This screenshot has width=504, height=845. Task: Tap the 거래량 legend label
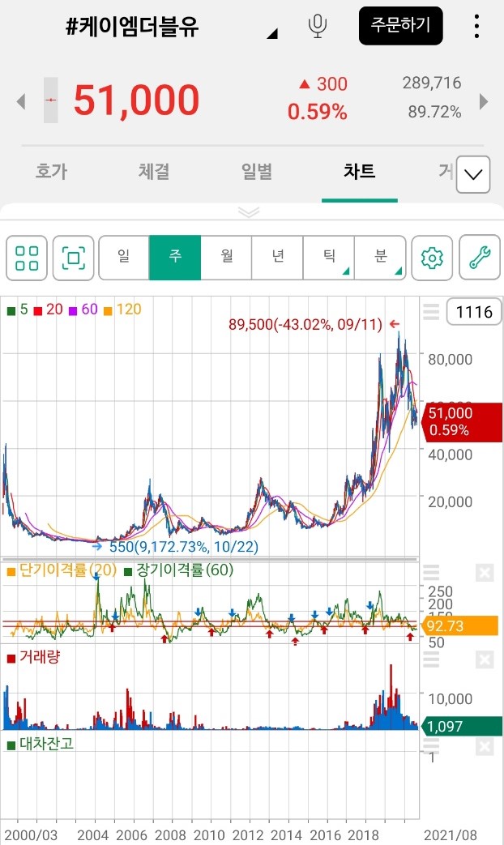[33, 657]
